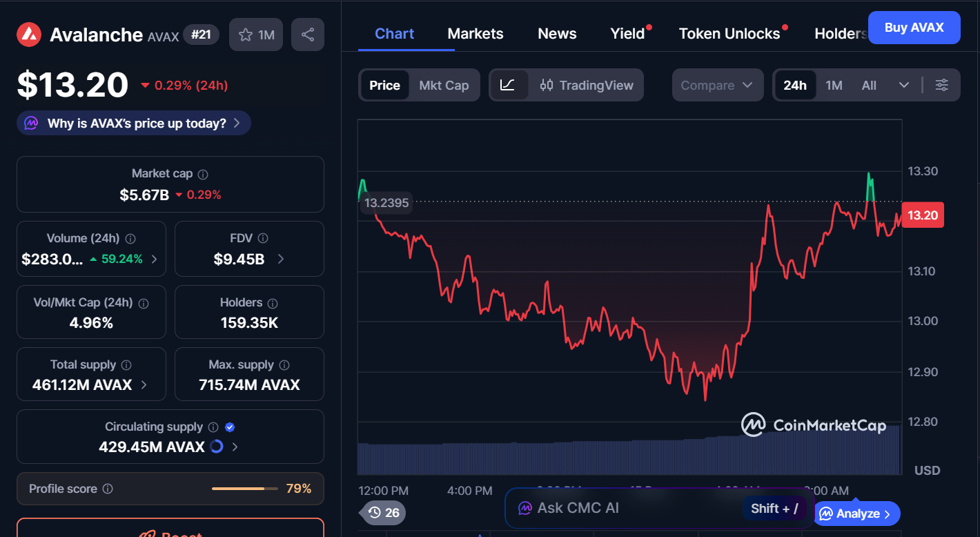Image resolution: width=980 pixels, height=537 pixels.
Task: Click the Ask CMC AI input field
Action: tap(621, 508)
